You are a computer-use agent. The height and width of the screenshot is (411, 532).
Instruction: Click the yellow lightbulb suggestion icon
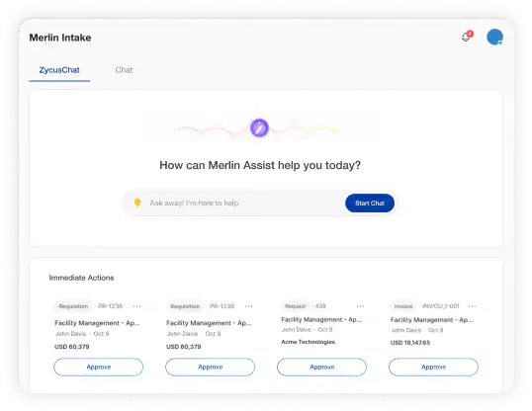tap(137, 203)
